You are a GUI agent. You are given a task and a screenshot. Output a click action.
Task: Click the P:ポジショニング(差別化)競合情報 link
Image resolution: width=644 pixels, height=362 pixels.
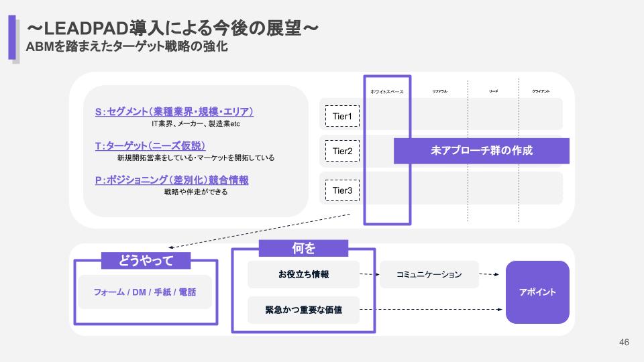coord(172,180)
